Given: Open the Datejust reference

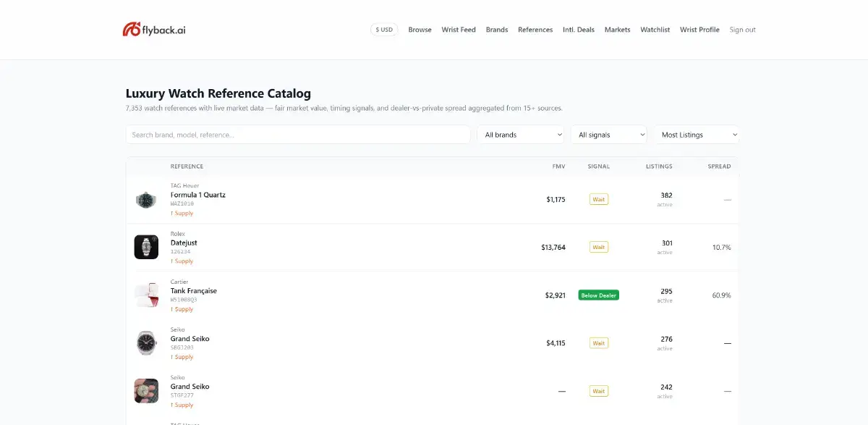Looking at the screenshot, I should point(184,243).
